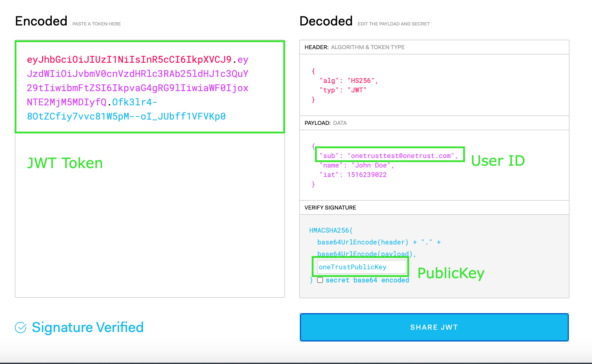Click the red header part of token

click(129, 59)
